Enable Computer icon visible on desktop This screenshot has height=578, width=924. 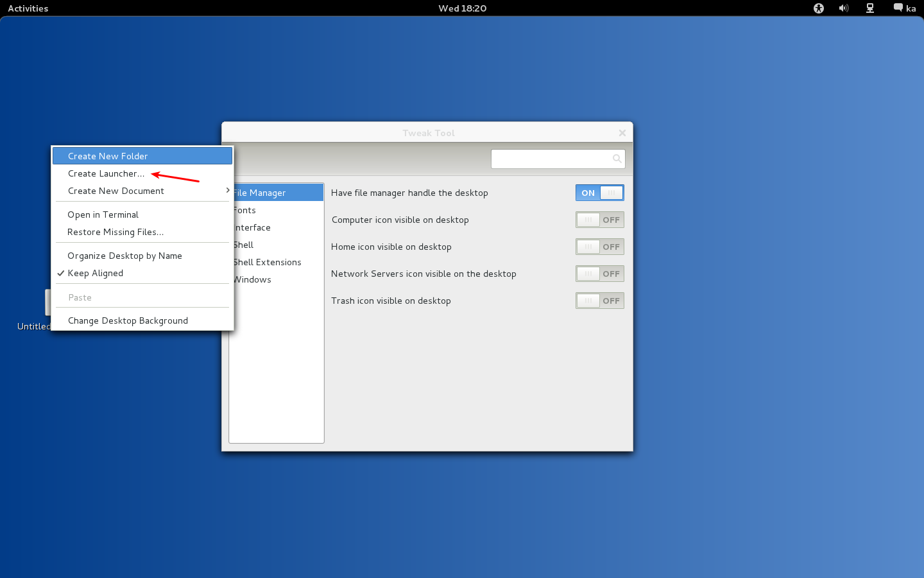tap(599, 220)
